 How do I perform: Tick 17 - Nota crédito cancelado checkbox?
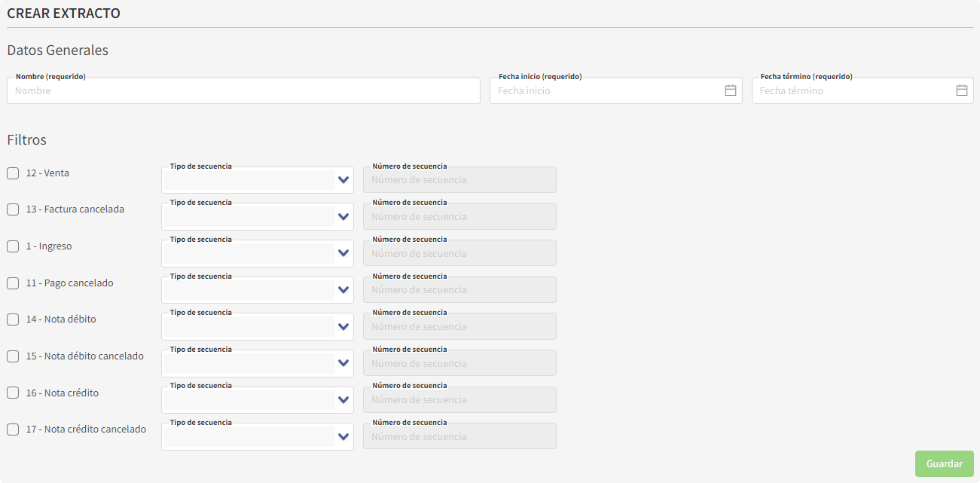(13, 430)
